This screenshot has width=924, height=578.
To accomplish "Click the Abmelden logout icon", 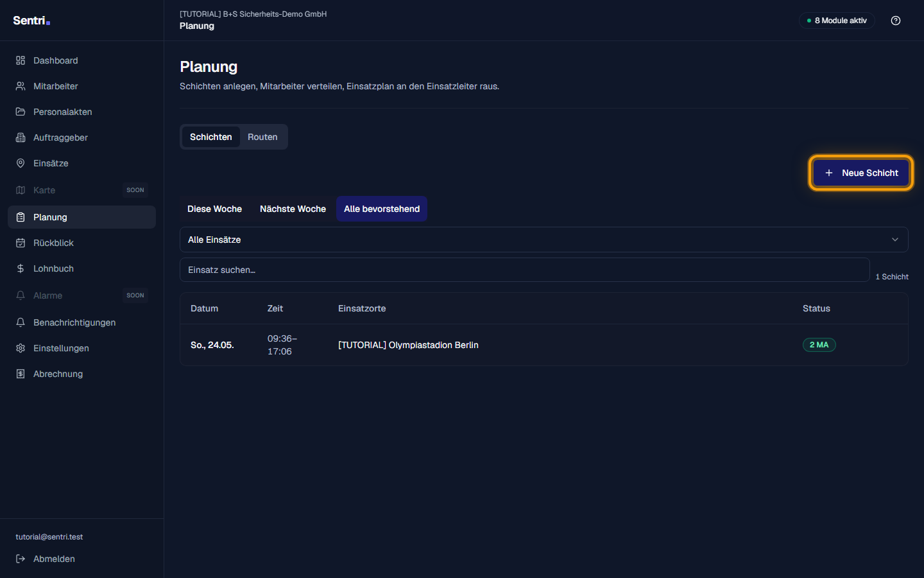I will tap(21, 559).
